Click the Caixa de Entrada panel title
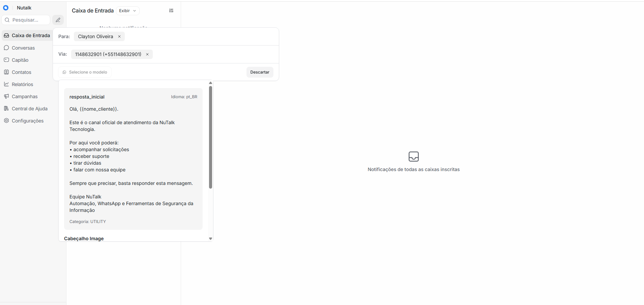The height and width of the screenshot is (305, 644). [93, 11]
